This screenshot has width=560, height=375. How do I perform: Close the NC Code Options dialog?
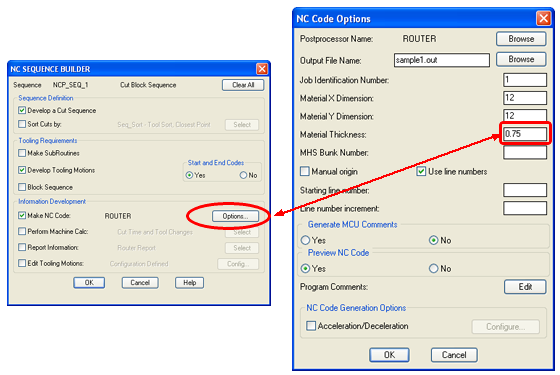point(543,18)
